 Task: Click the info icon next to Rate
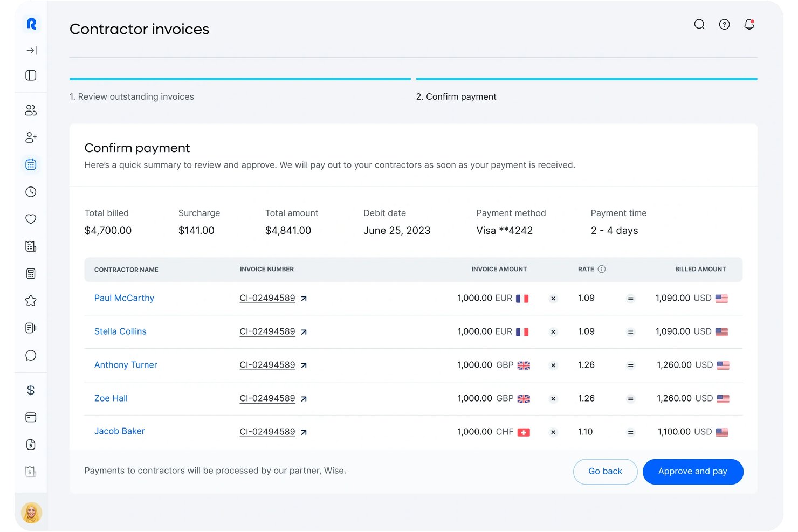(x=602, y=269)
